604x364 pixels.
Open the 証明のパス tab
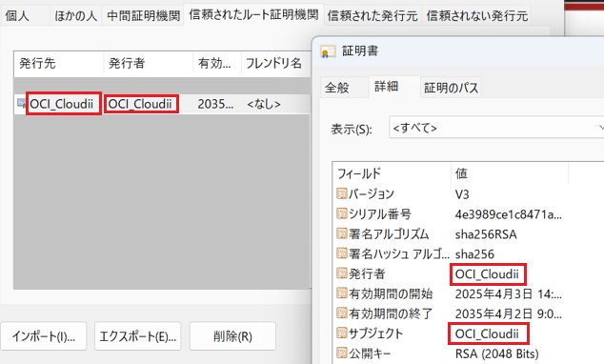coord(451,88)
